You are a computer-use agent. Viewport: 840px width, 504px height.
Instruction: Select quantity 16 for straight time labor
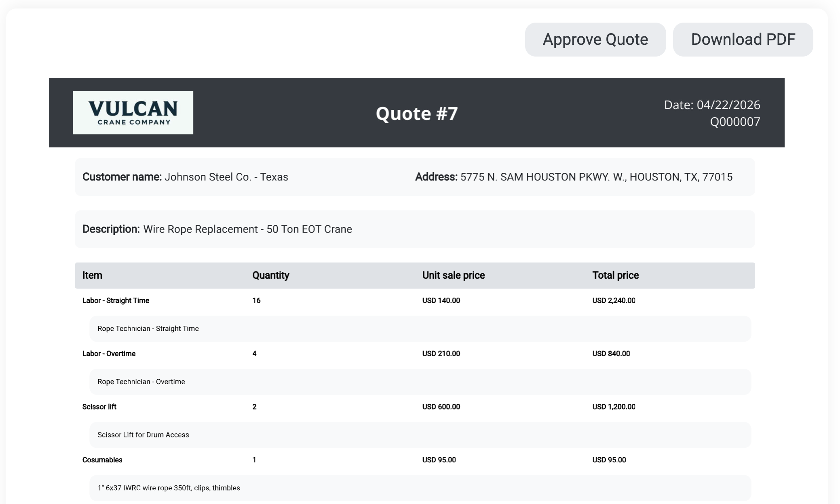[x=256, y=300]
